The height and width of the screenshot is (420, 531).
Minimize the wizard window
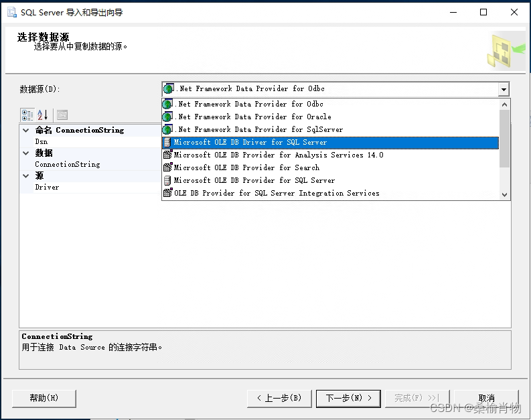coord(453,12)
